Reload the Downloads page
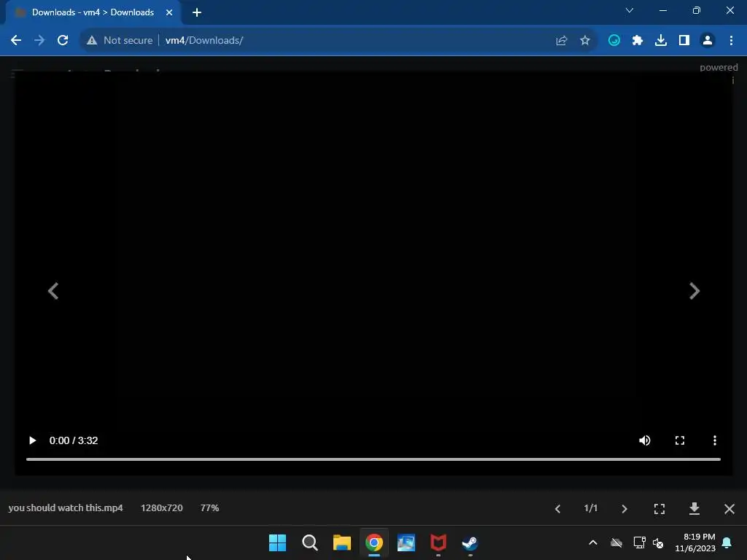The image size is (747, 560). coord(63,41)
